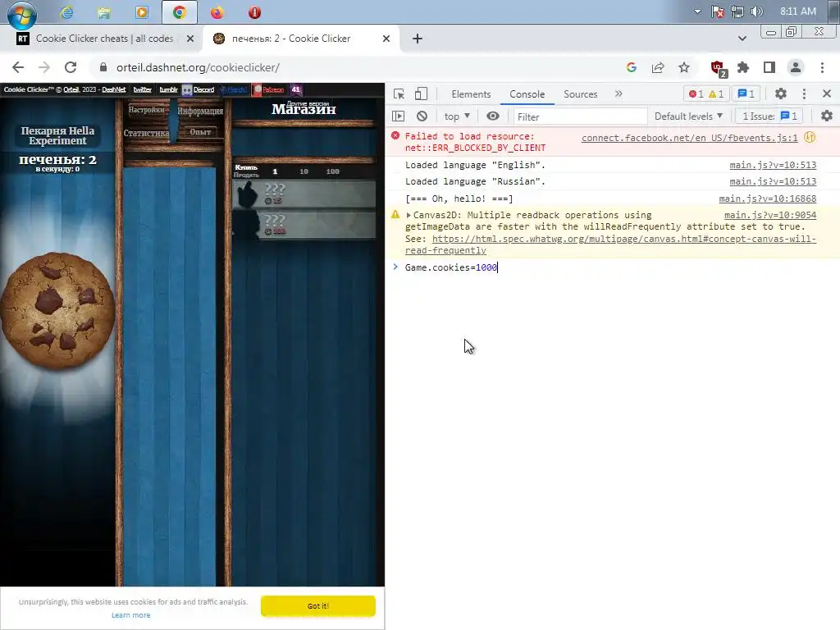Open the Default levels dropdown
Image resolution: width=840 pixels, height=630 pixels.
click(x=688, y=116)
